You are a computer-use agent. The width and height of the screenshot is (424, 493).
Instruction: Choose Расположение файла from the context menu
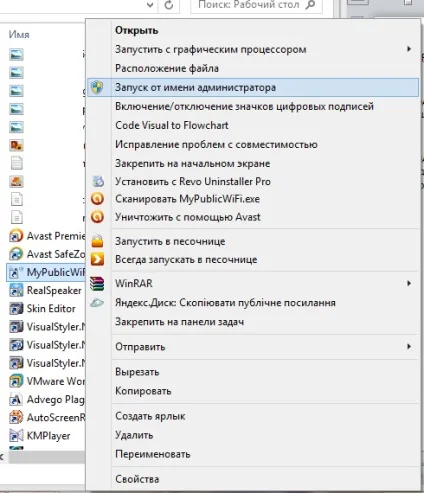pos(253,68)
